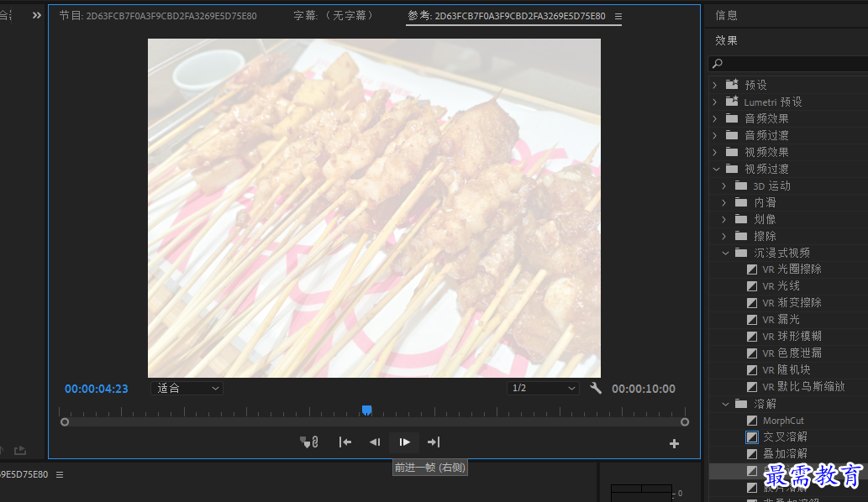868x502 pixels.
Task: Click the 预设 presets folder icon
Action: click(x=732, y=85)
